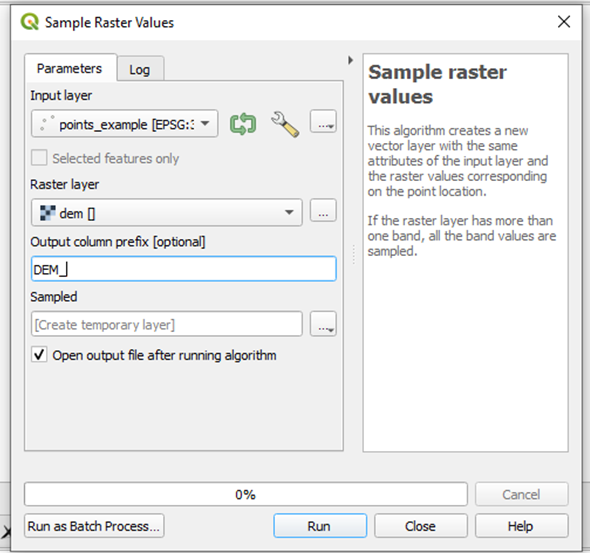Click the 'Sampled' label

(x=54, y=297)
